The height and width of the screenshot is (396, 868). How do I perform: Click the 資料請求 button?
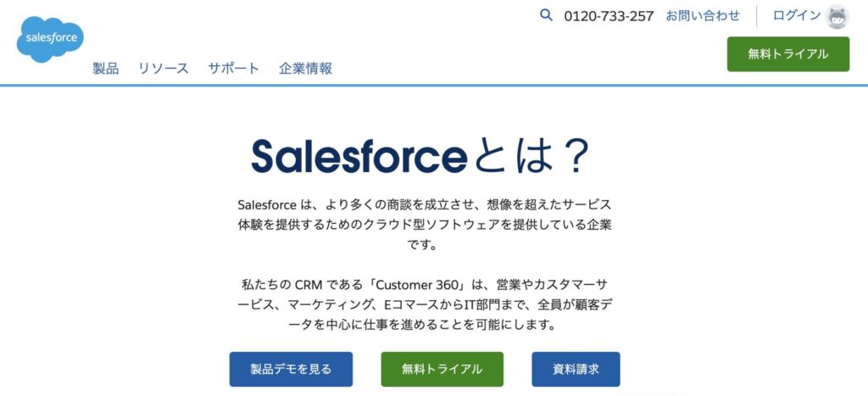576,369
